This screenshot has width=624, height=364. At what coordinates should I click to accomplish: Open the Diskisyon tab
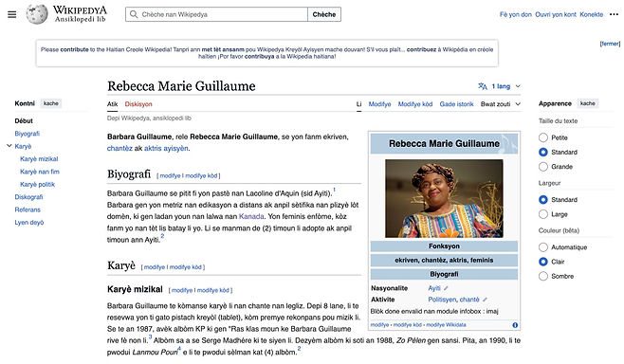coord(138,104)
